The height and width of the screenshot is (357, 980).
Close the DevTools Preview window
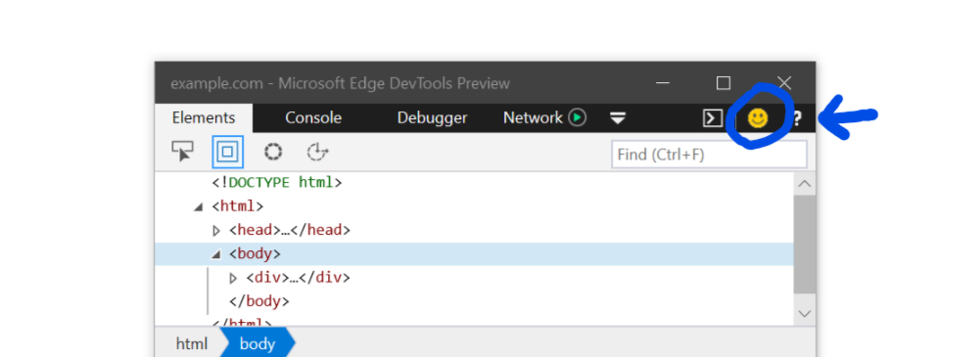tap(784, 82)
